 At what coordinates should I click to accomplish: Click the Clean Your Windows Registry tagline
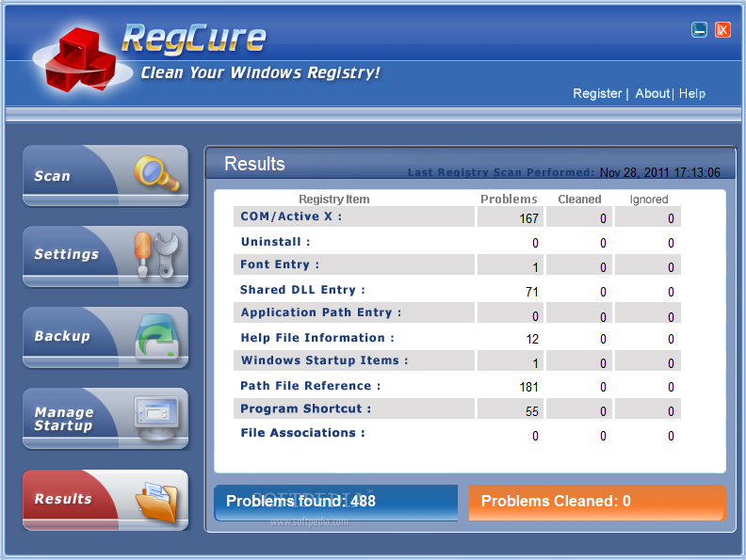point(260,72)
